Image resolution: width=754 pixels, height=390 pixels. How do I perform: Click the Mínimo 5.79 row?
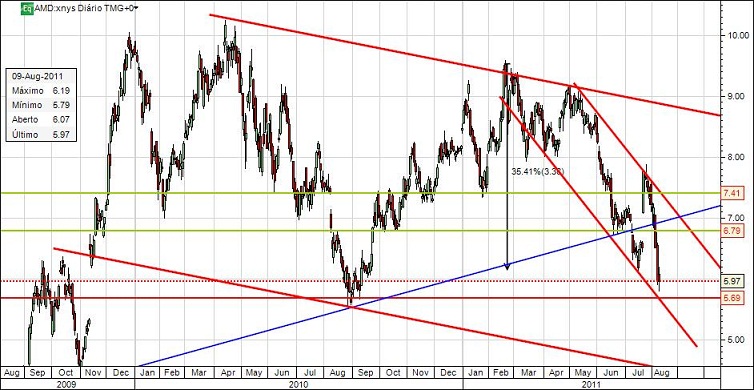click(x=41, y=105)
